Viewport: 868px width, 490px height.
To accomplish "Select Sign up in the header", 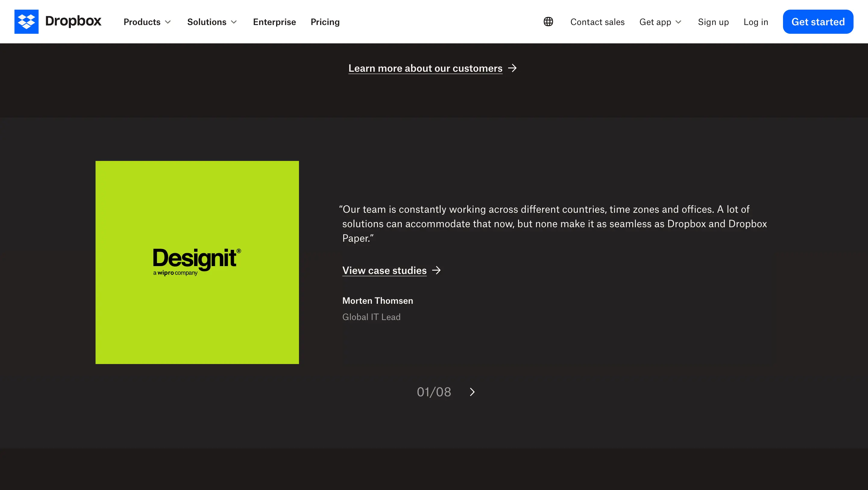I will pos(713,22).
